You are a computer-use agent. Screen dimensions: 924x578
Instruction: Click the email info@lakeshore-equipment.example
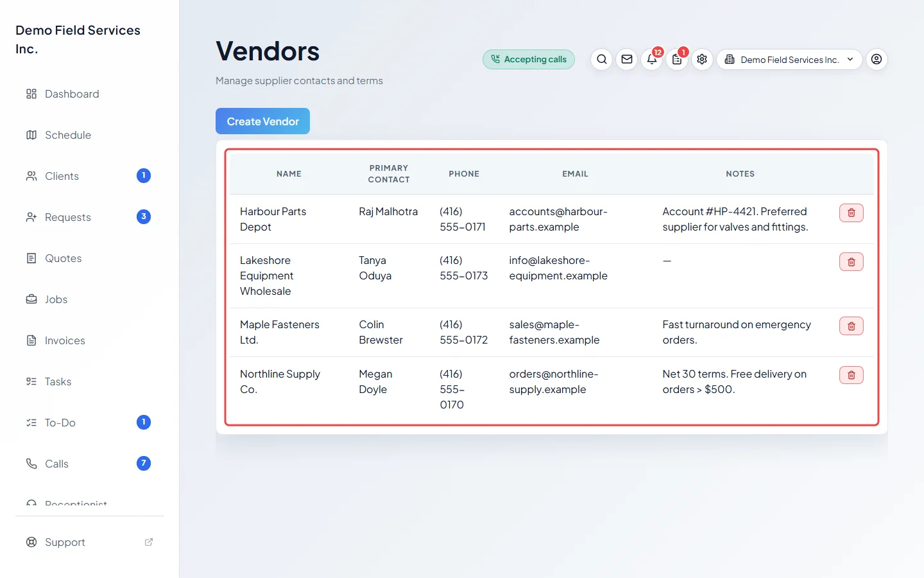click(558, 268)
